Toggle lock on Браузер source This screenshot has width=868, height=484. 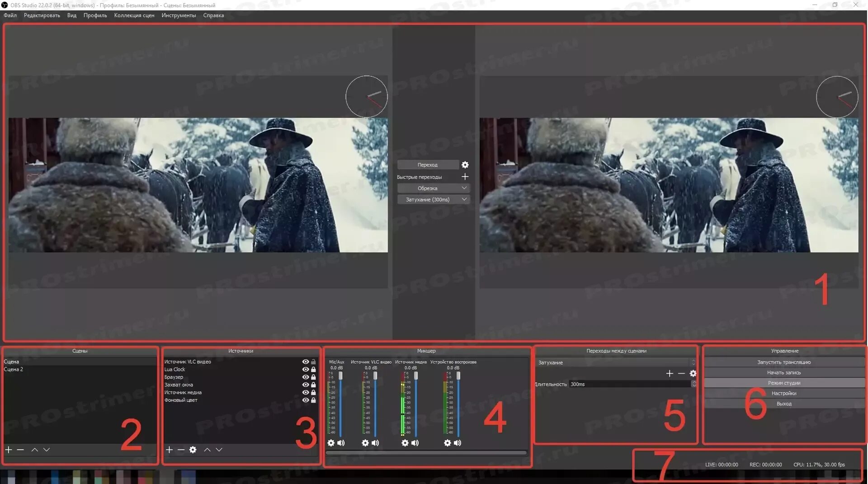(x=313, y=377)
